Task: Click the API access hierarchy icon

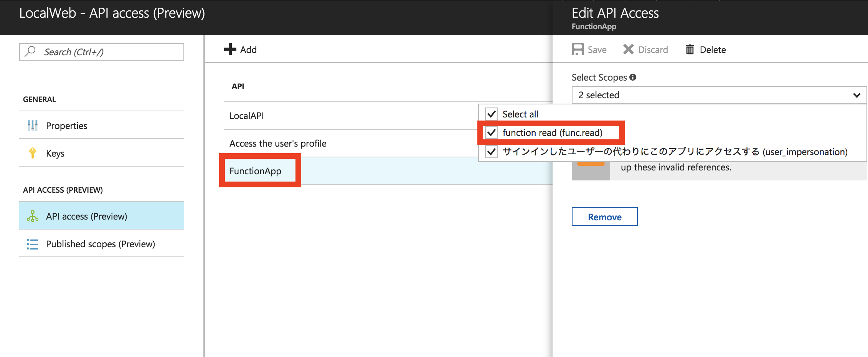Action: [x=33, y=216]
